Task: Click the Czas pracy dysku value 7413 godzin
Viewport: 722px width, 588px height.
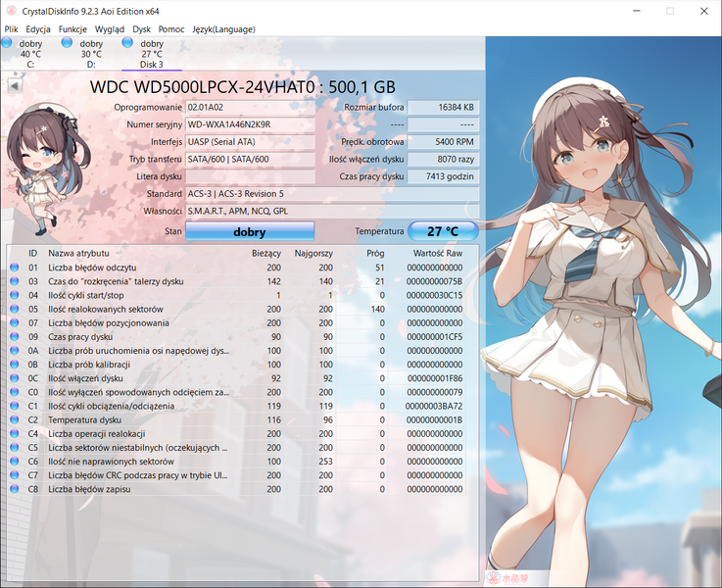Action: [443, 176]
